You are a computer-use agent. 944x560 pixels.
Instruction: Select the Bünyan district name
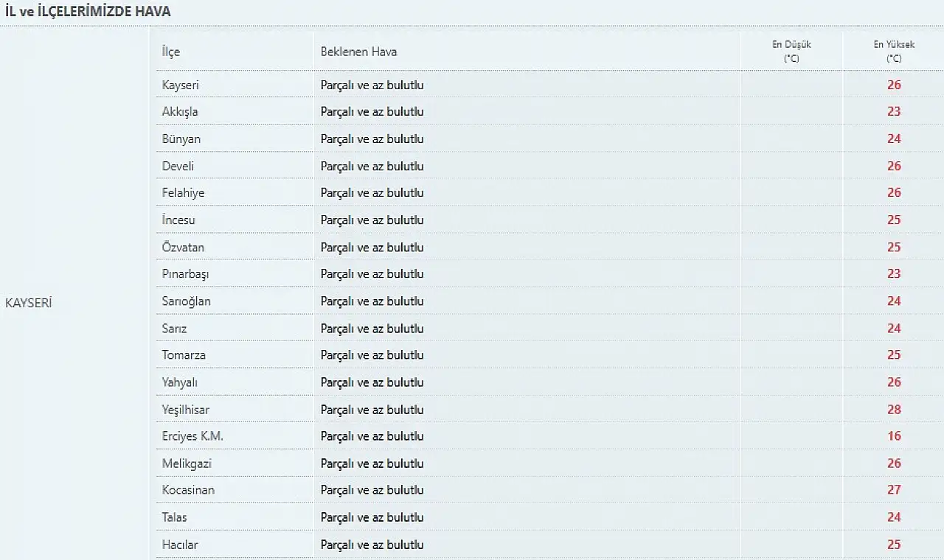181,139
